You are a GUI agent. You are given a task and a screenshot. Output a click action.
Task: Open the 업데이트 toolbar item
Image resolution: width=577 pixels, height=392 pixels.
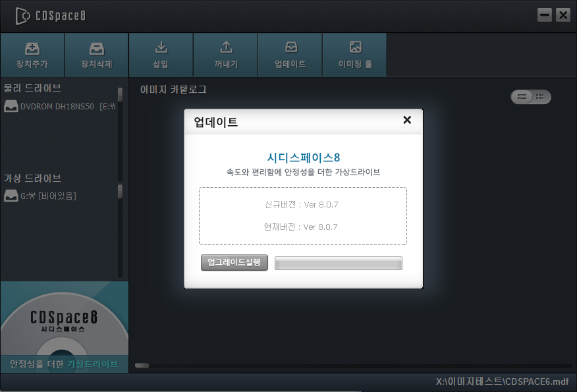point(290,55)
